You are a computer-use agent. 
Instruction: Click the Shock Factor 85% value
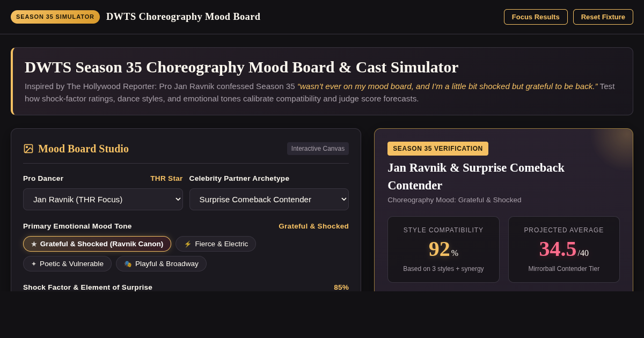tap(341, 288)
